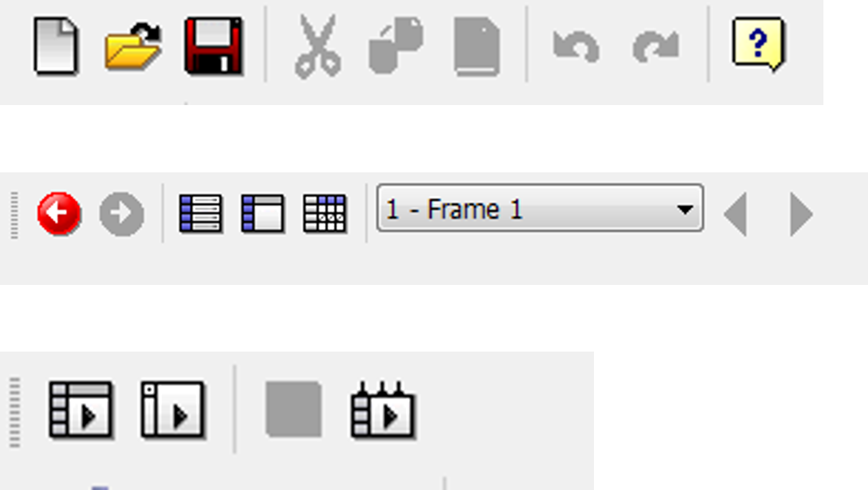The image size is (868, 490).
Task: Click the greyed-out Redo arrow
Action: pyautogui.click(x=656, y=47)
